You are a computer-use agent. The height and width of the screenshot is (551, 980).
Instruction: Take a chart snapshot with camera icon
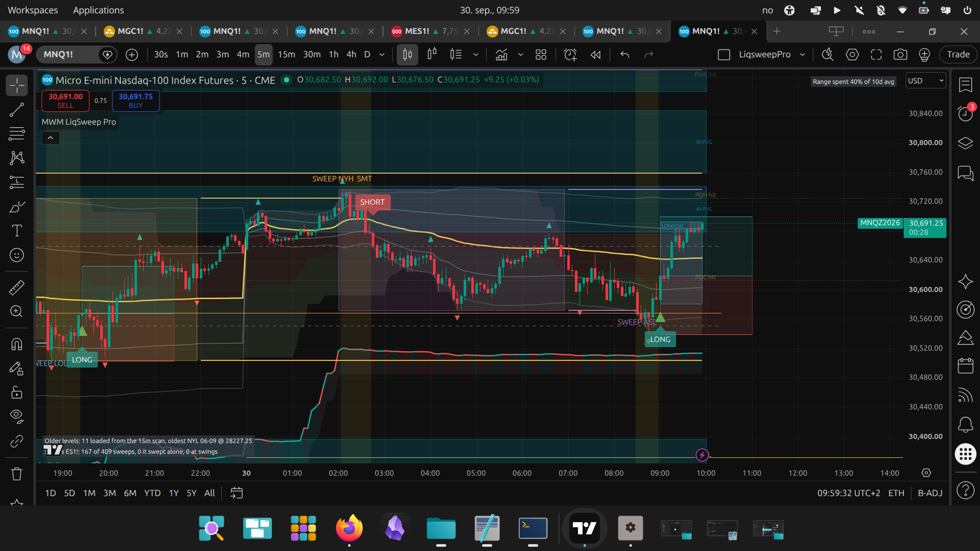900,55
